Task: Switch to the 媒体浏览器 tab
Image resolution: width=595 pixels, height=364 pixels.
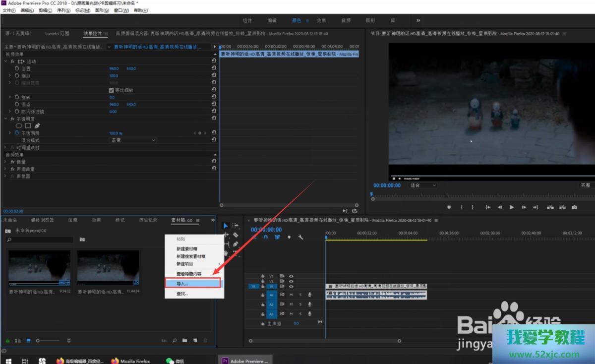Action: (42, 220)
